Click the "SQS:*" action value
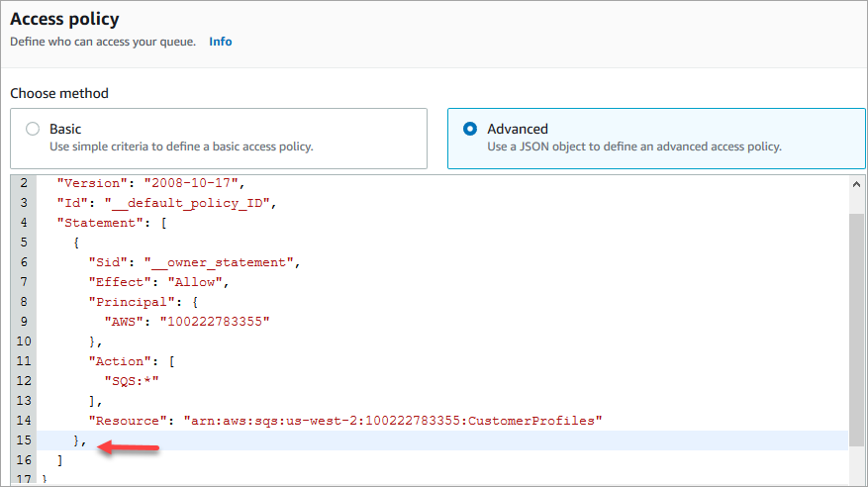868x487 pixels. [132, 381]
